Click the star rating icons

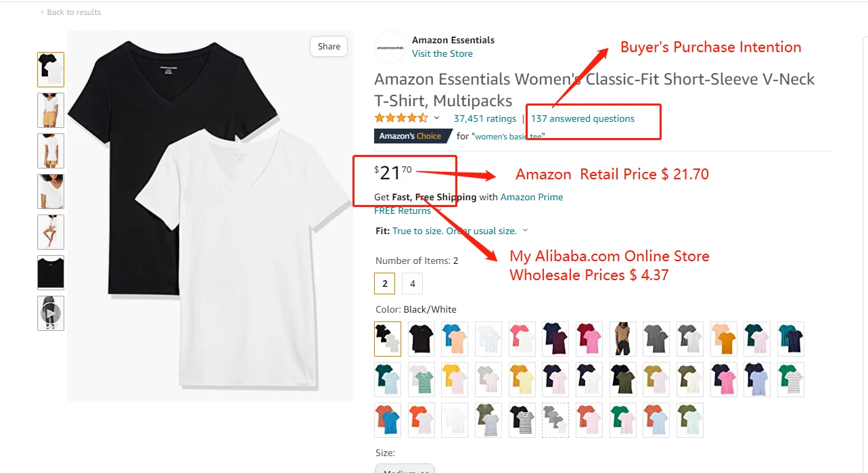pyautogui.click(x=401, y=118)
